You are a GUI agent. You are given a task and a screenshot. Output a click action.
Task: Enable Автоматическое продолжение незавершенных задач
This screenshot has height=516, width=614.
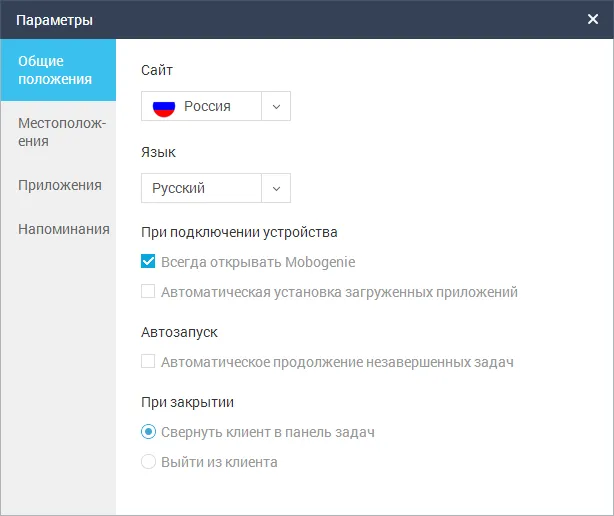tap(148, 361)
